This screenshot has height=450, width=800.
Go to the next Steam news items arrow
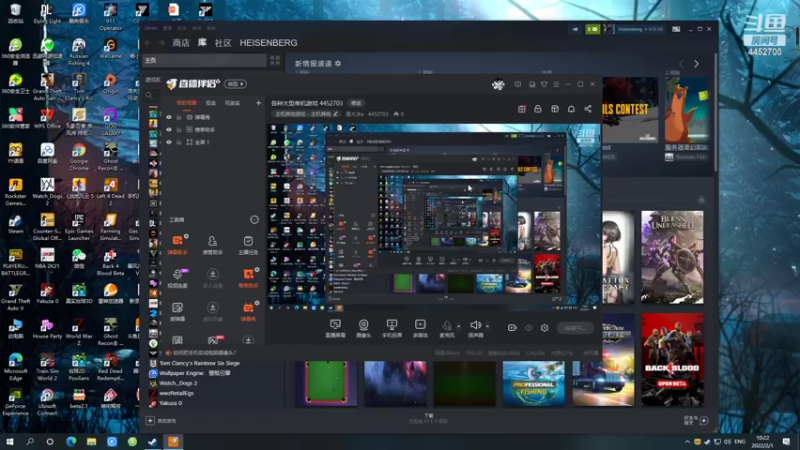pyautogui.click(x=696, y=64)
